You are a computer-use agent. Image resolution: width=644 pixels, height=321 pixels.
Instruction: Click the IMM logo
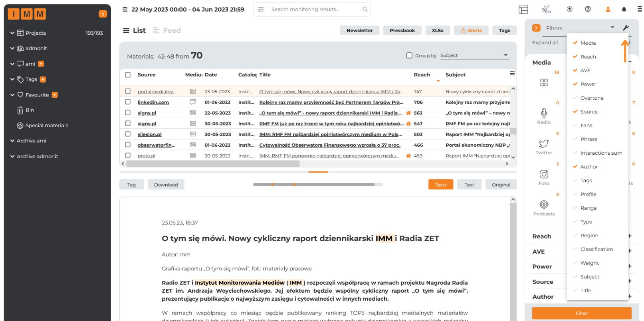27,14
